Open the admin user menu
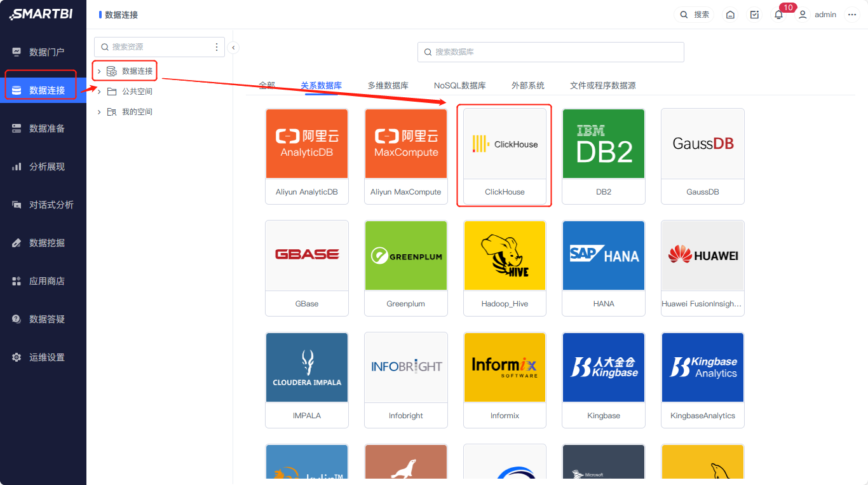Screen dimensions: 868x485 818,15
